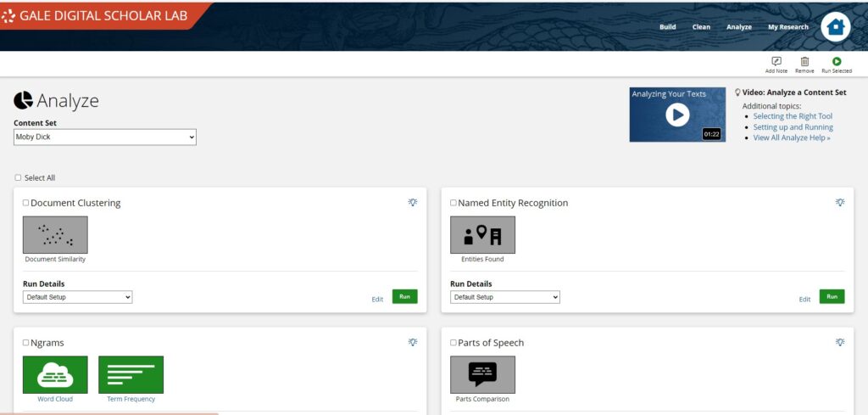Check the Parts of Speech checkbox
868x415 pixels.
[453, 342]
